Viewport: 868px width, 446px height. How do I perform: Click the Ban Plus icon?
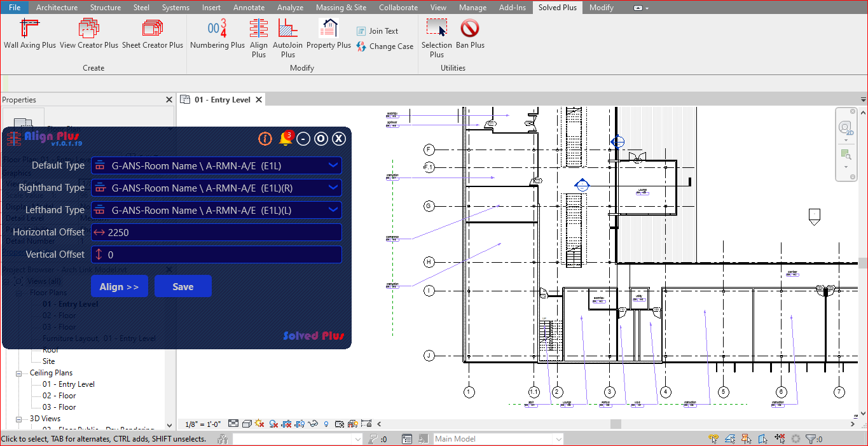470,34
